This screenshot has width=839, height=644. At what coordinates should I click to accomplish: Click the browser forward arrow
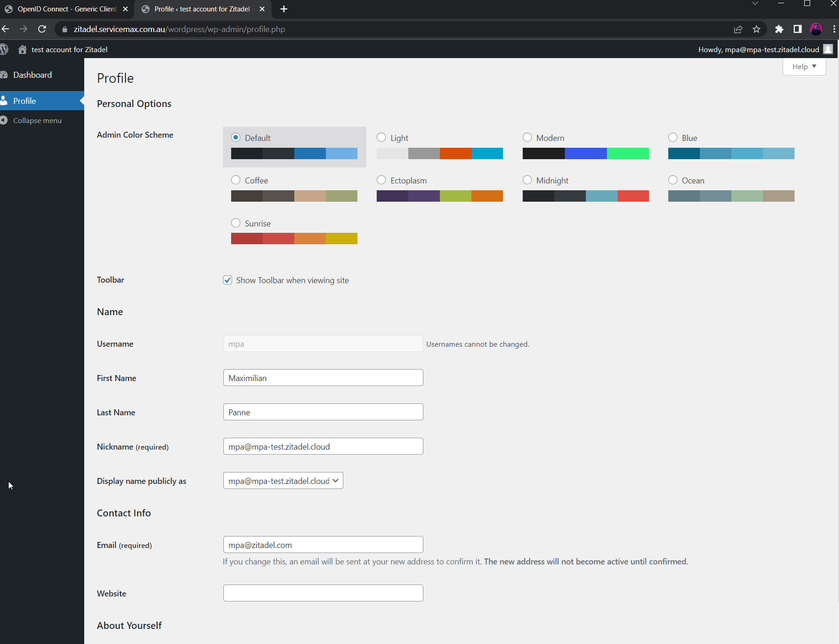coord(23,29)
